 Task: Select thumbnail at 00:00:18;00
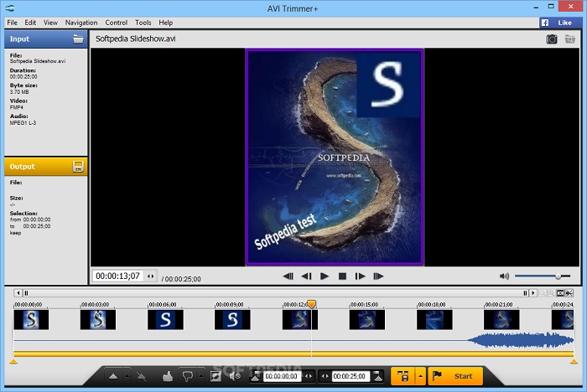click(x=434, y=320)
